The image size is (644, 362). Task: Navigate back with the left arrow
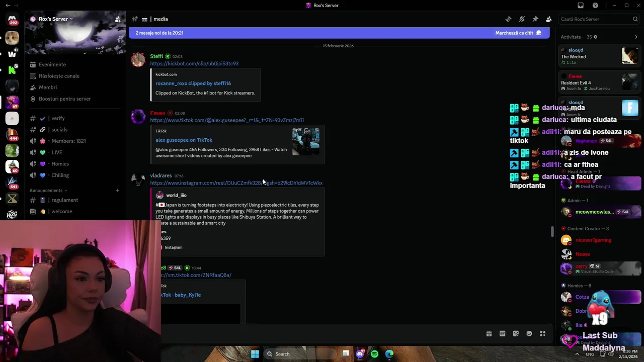[x=7, y=6]
